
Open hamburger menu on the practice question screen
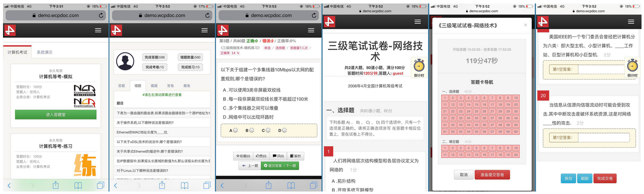pyautogui.click(x=311, y=30)
